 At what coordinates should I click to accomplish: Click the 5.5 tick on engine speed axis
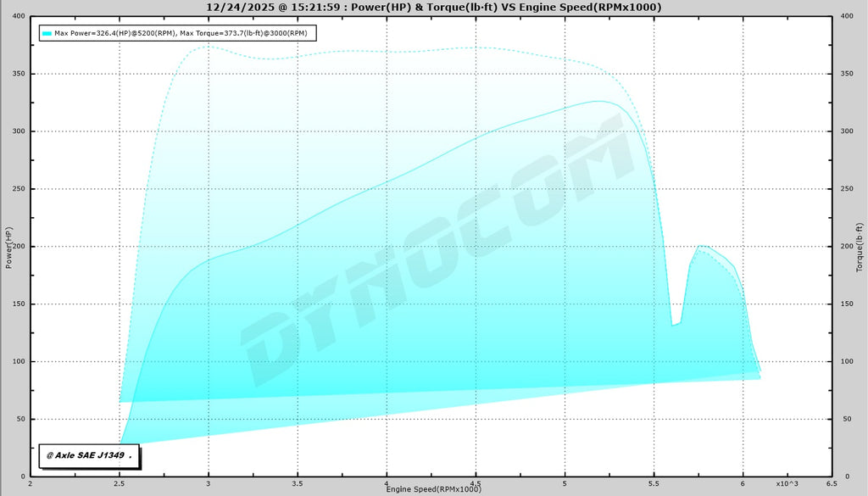click(654, 483)
